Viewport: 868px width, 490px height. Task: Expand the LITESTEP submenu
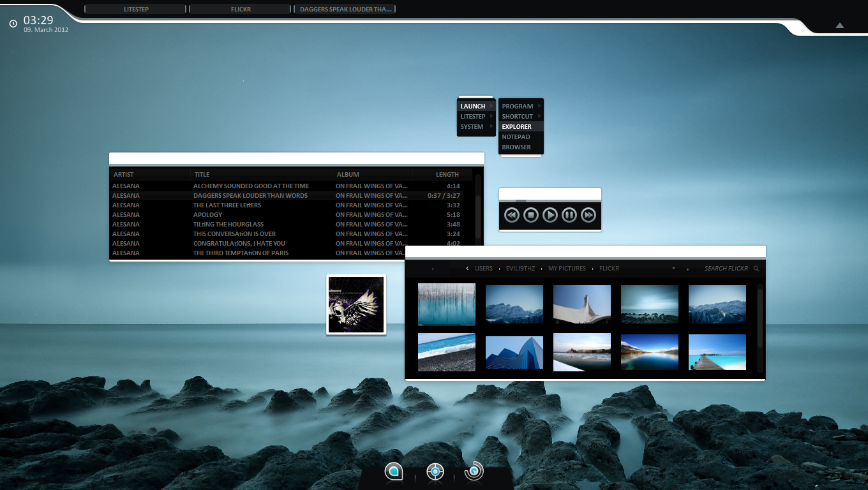[476, 117]
